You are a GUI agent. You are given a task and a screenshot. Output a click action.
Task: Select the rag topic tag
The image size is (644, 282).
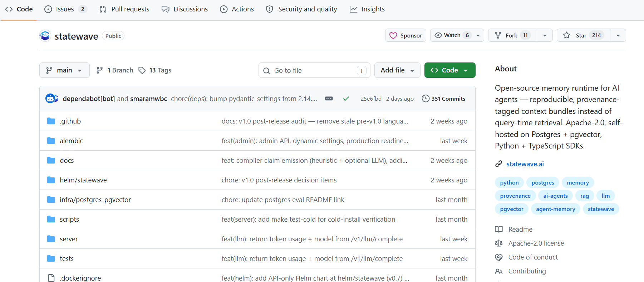(x=585, y=196)
